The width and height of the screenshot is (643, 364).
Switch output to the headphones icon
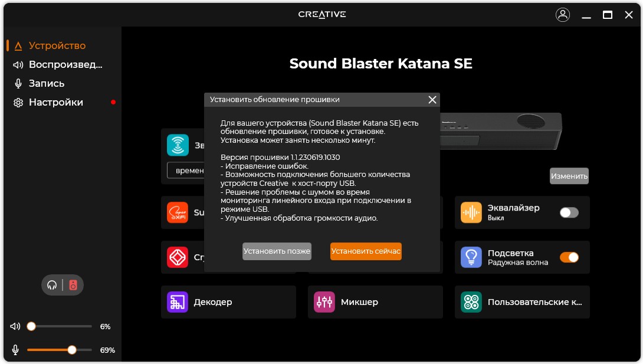coord(52,285)
